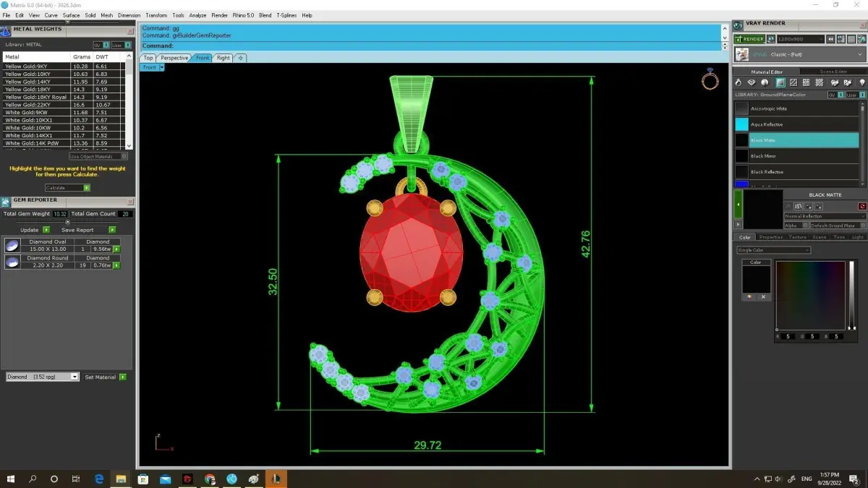This screenshot has width=868, height=488.
Task: Select the gem material icon in Material Editor
Action: pos(752,82)
